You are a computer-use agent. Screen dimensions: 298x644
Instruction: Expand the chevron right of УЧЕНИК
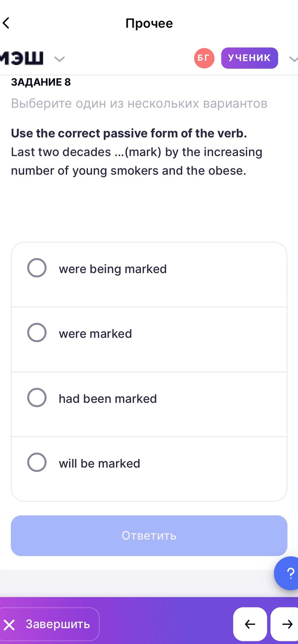pyautogui.click(x=294, y=59)
